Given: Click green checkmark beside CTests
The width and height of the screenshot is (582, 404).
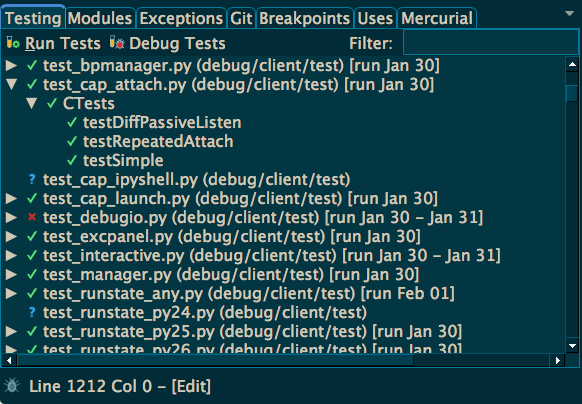Looking at the screenshot, I should click(x=52, y=103).
